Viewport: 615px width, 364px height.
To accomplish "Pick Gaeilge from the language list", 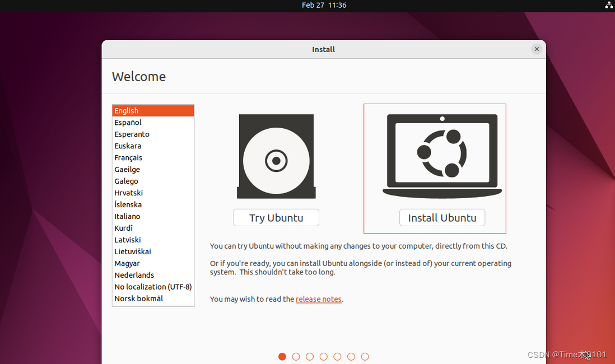I will (x=153, y=170).
